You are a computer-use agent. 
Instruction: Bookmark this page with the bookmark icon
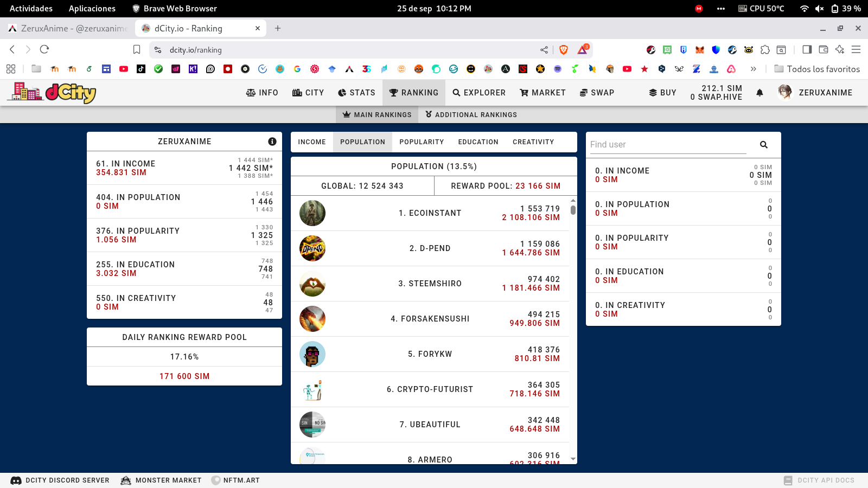pyautogui.click(x=137, y=49)
